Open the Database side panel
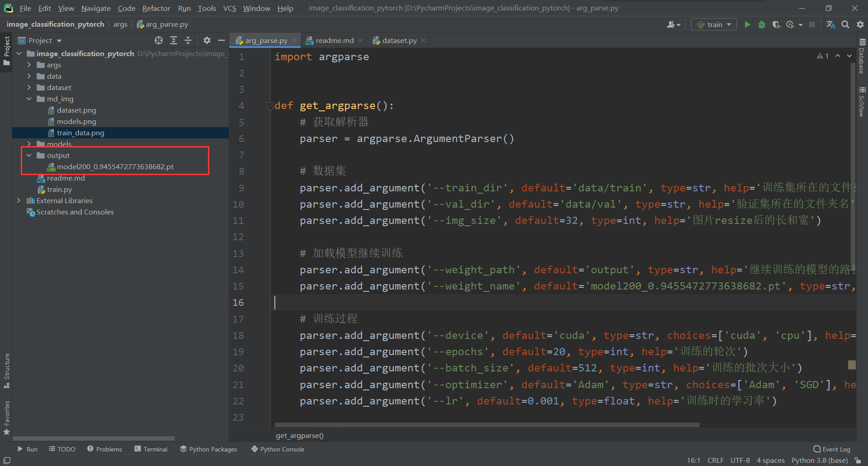The width and height of the screenshot is (868, 466). click(862, 56)
